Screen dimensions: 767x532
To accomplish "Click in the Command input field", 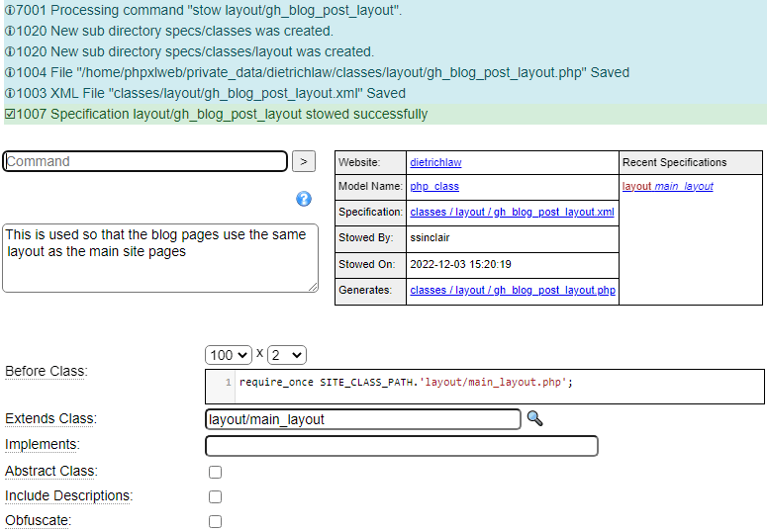I will click(x=145, y=161).
